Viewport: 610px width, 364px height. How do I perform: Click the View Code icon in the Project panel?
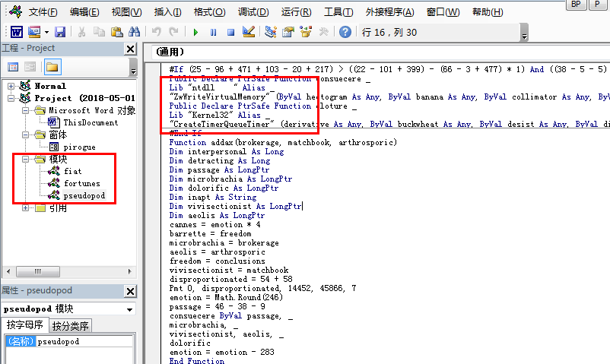click(13, 67)
